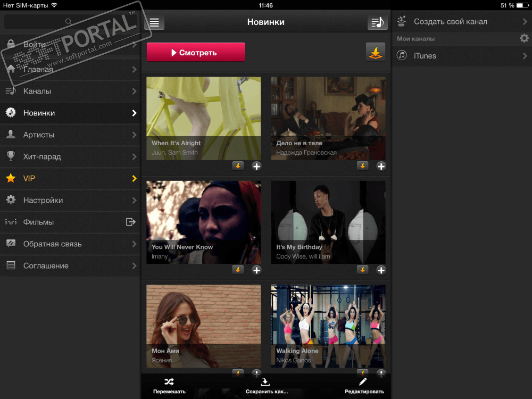Click the search input field
532x399 pixels.
[x=71, y=22]
